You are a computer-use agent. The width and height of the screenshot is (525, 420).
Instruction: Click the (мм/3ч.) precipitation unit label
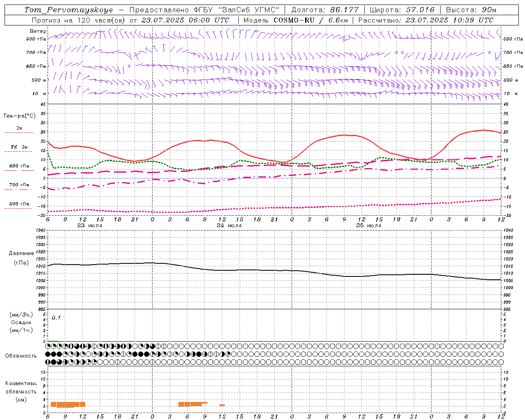21,315
